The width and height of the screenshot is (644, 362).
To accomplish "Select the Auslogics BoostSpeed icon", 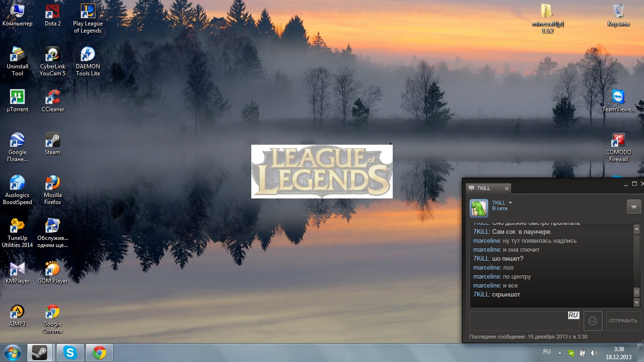I will [x=17, y=190].
